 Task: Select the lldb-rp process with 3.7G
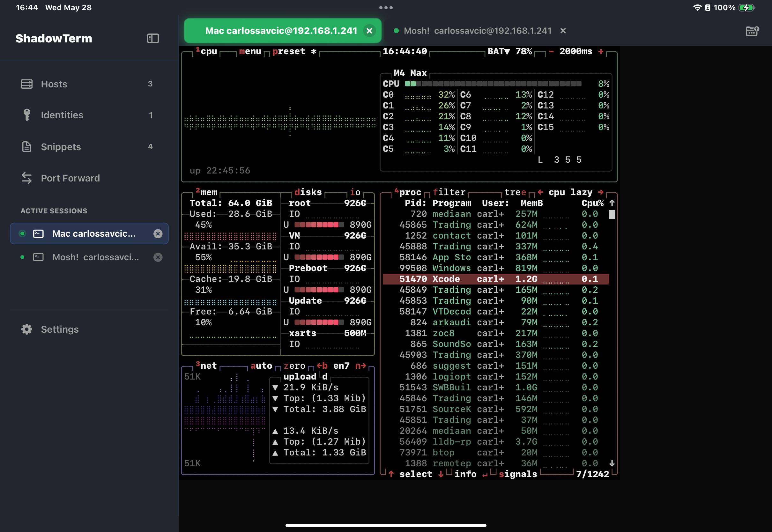click(496, 442)
